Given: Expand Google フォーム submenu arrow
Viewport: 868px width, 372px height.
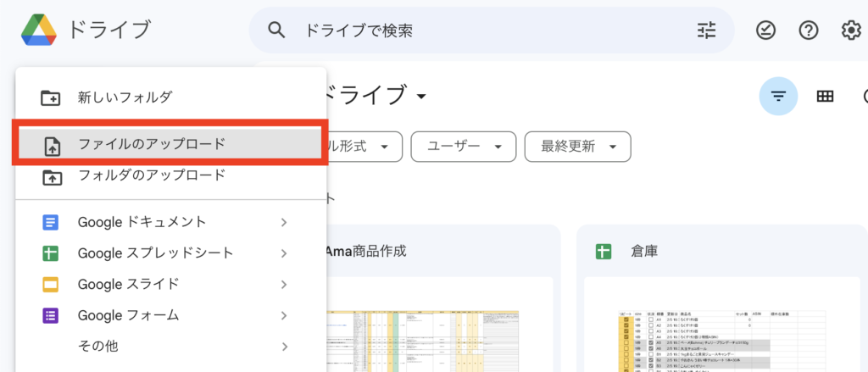Looking at the screenshot, I should tap(284, 315).
